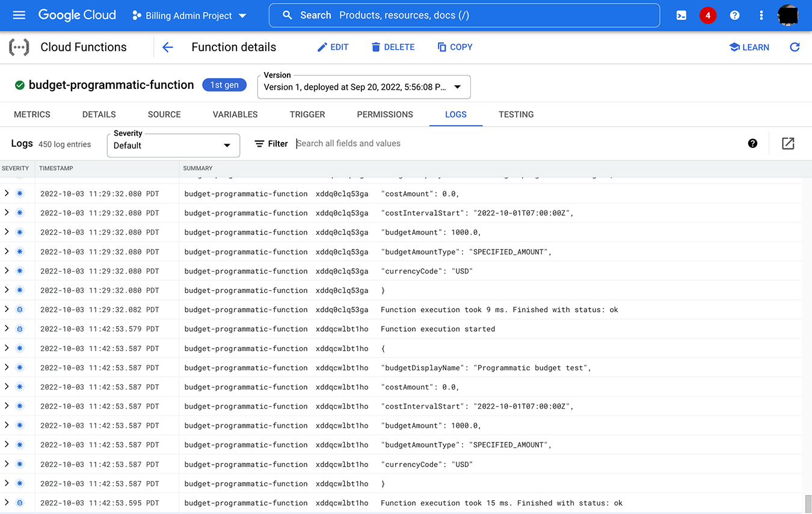The width and height of the screenshot is (812, 514).
Task: Open the Severity dropdown set to Default
Action: click(173, 145)
